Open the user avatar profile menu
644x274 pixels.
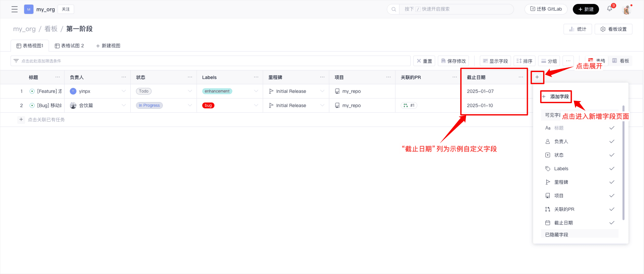point(626,10)
